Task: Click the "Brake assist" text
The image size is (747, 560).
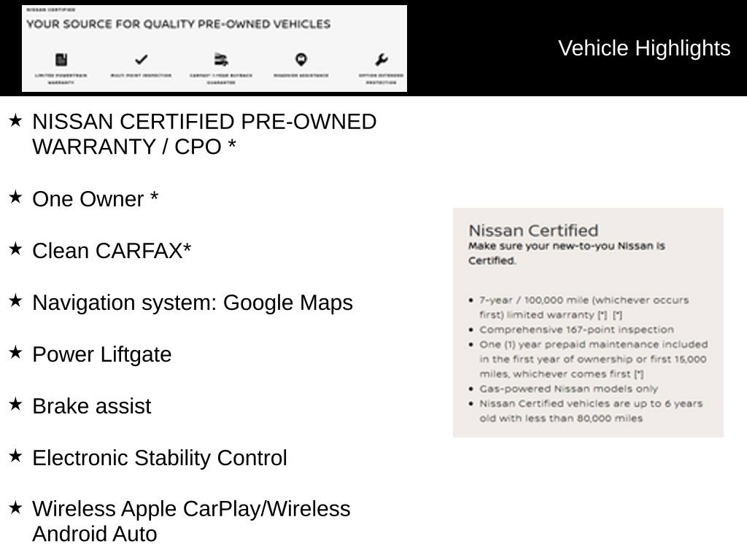Action: point(91,406)
